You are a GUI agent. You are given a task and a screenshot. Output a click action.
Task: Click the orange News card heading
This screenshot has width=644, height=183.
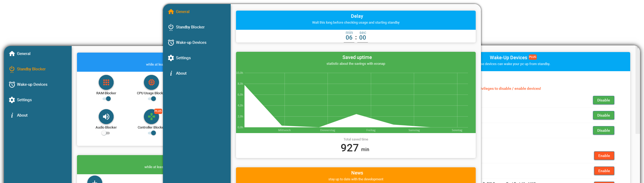(x=357, y=173)
